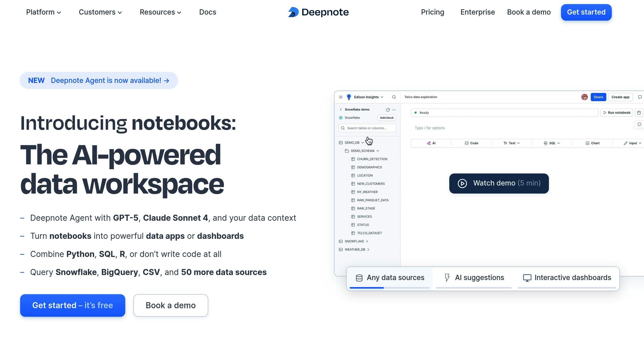Click the search magnifier in notebook sidebar
This screenshot has height=362, width=644.
tap(394, 97)
